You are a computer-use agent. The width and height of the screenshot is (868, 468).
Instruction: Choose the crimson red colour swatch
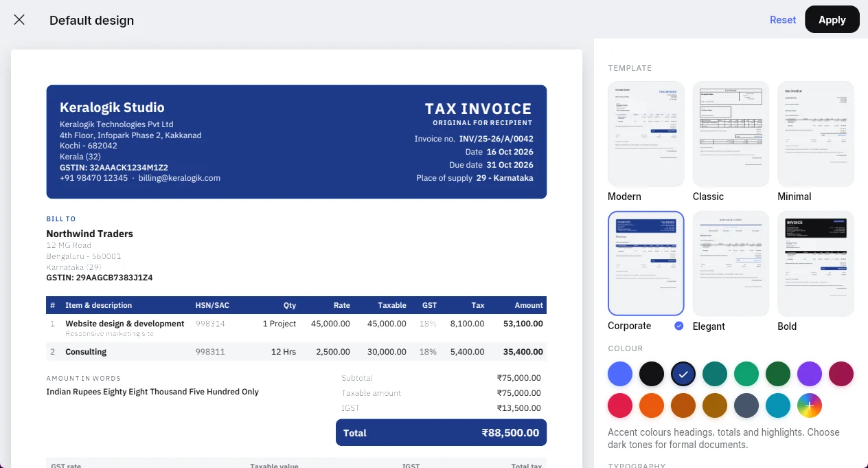(x=620, y=405)
